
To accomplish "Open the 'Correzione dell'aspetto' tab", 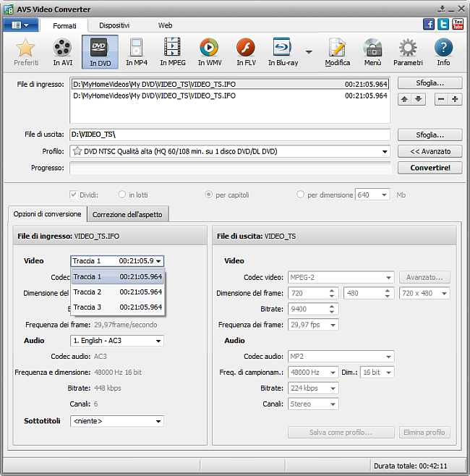I will (x=127, y=215).
